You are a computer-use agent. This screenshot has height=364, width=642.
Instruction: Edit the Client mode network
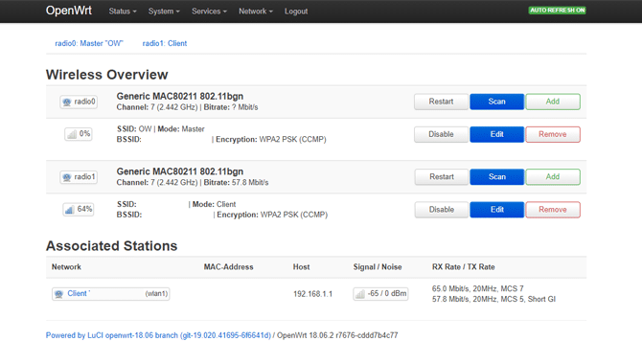coord(496,210)
